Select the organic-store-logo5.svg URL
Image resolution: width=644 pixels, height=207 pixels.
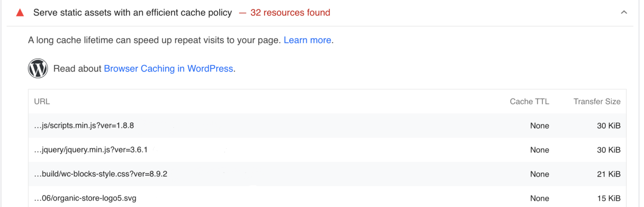click(85, 198)
